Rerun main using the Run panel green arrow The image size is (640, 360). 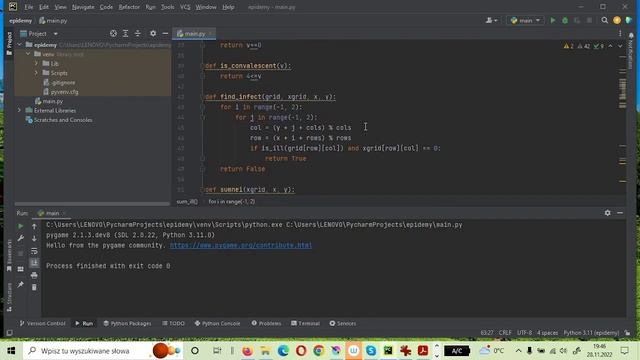20,226
